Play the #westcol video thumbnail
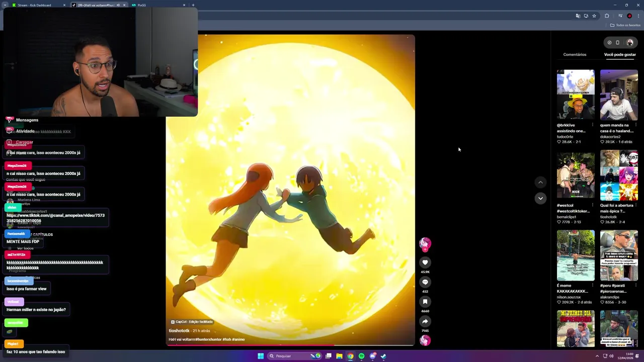This screenshot has width=644, height=362. coord(576,175)
